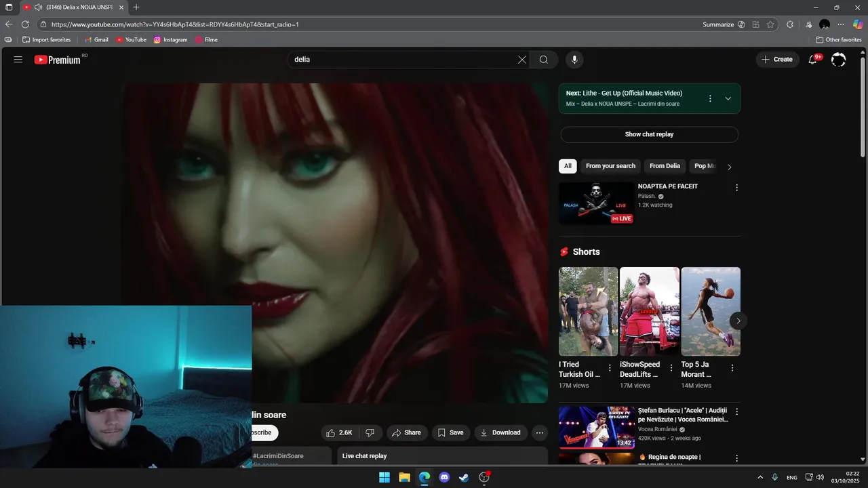
Task: Open browser extensions icon
Action: [790, 24]
